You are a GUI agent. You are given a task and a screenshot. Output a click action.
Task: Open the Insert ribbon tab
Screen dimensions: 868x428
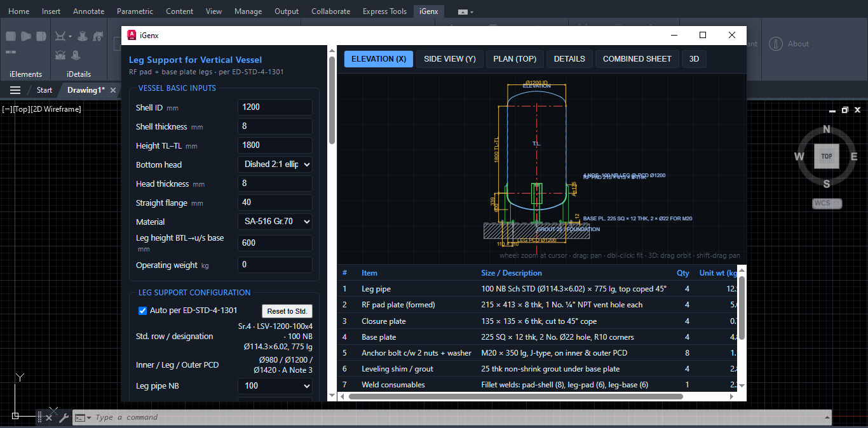(51, 11)
